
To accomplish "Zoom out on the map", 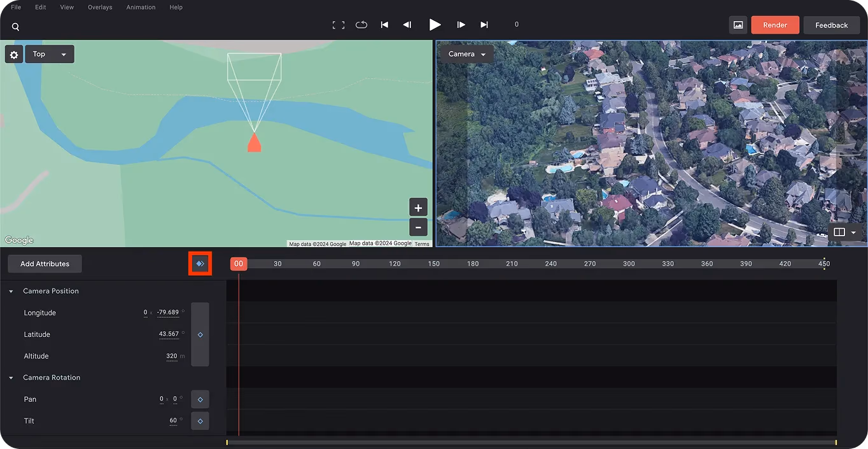I will [418, 227].
